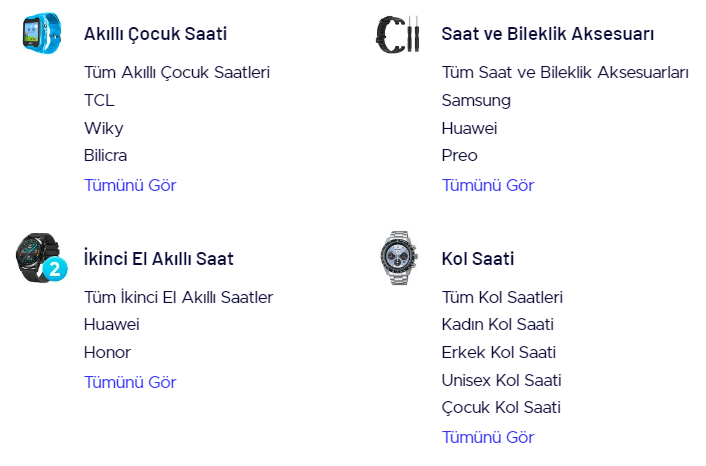Open the Saat ve Bileklik Aksesuarı heading

click(x=547, y=34)
